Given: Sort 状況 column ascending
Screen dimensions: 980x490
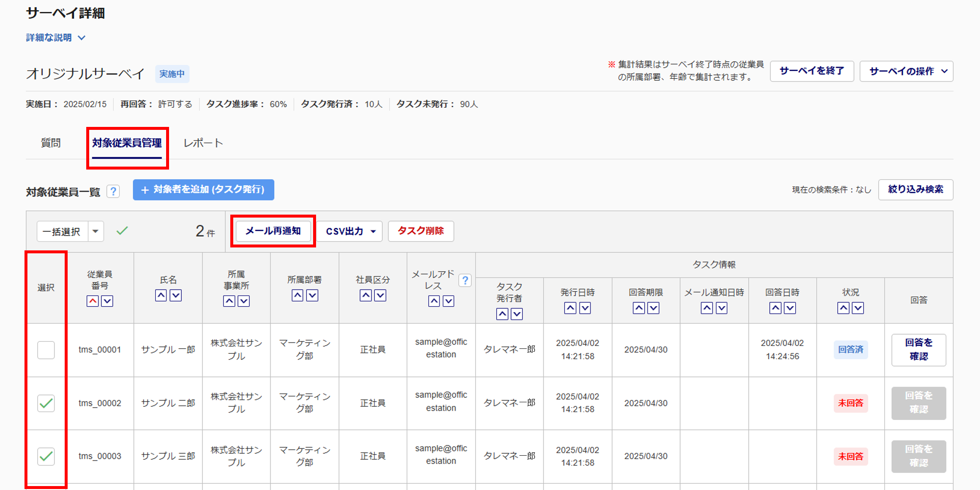Looking at the screenshot, I should click(x=843, y=308).
